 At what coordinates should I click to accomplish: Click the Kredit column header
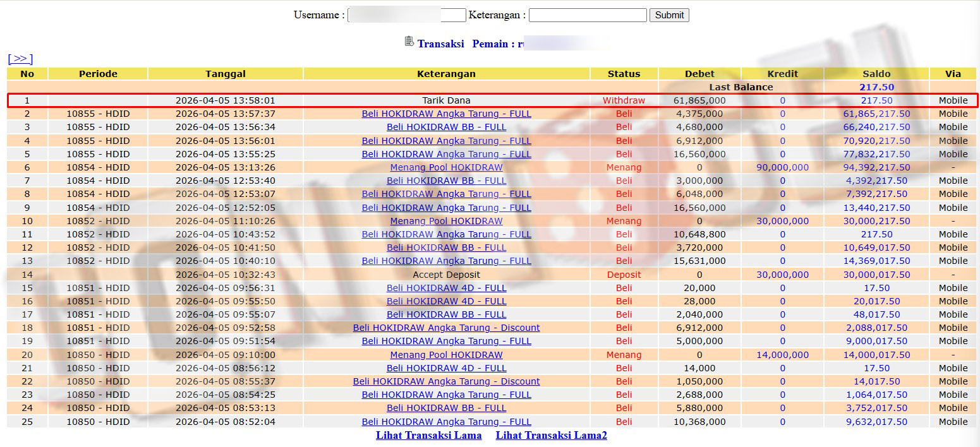pos(782,74)
